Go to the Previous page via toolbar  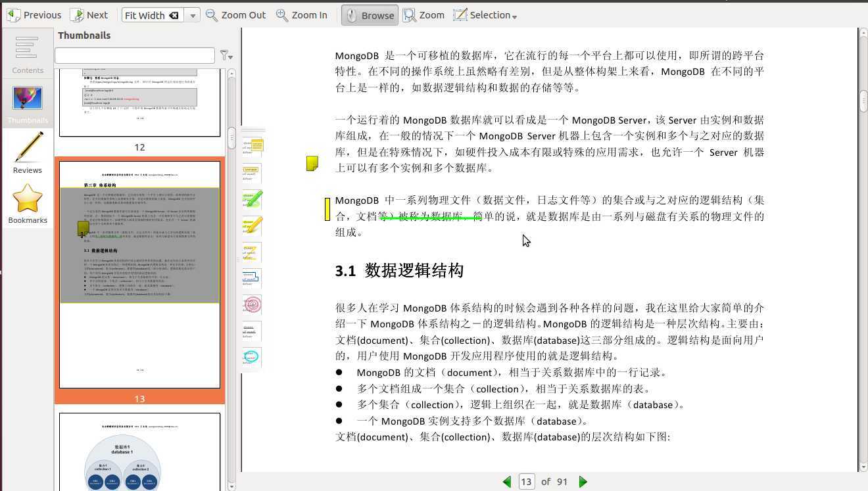[34, 15]
